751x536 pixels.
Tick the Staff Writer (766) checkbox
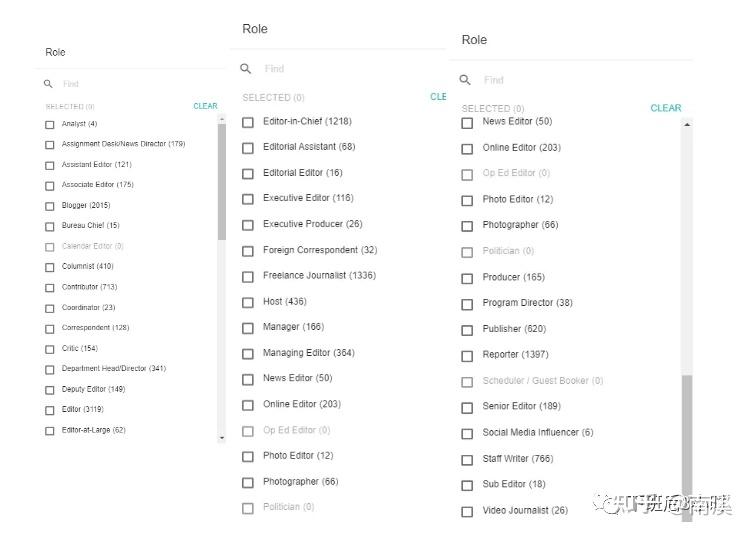pyautogui.click(x=467, y=460)
